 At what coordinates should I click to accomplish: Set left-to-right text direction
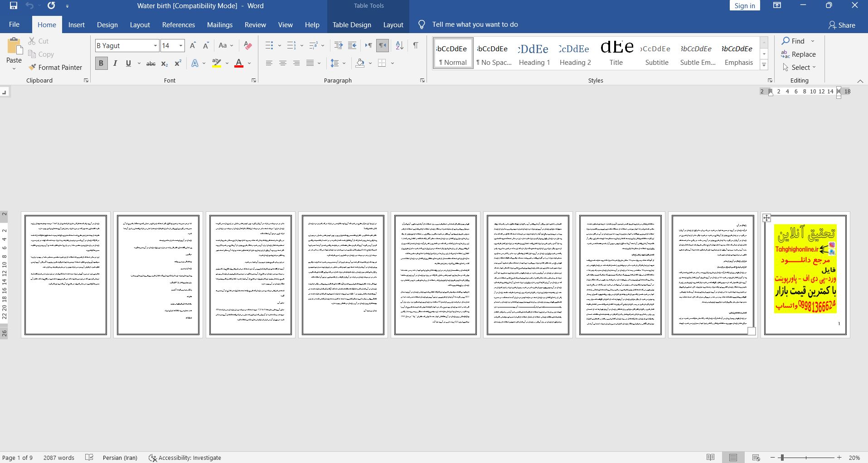coord(369,45)
